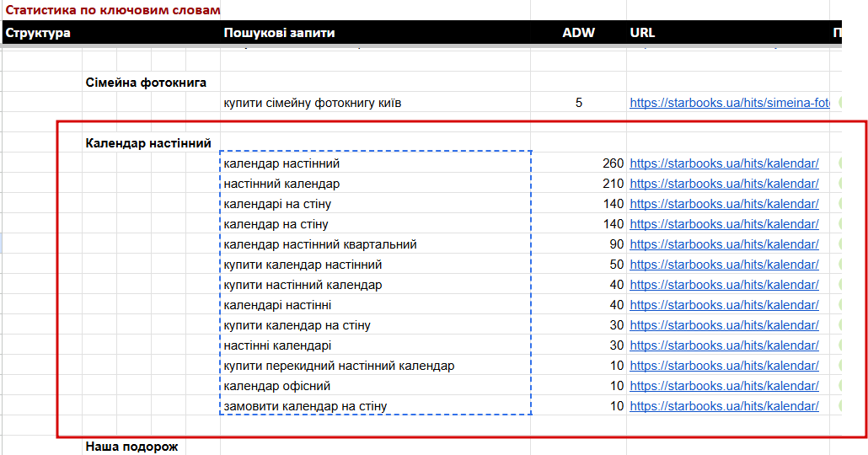The width and height of the screenshot is (868, 455).
Task: Select query cell 'календар настінний' in lowercase
Action: (x=281, y=163)
